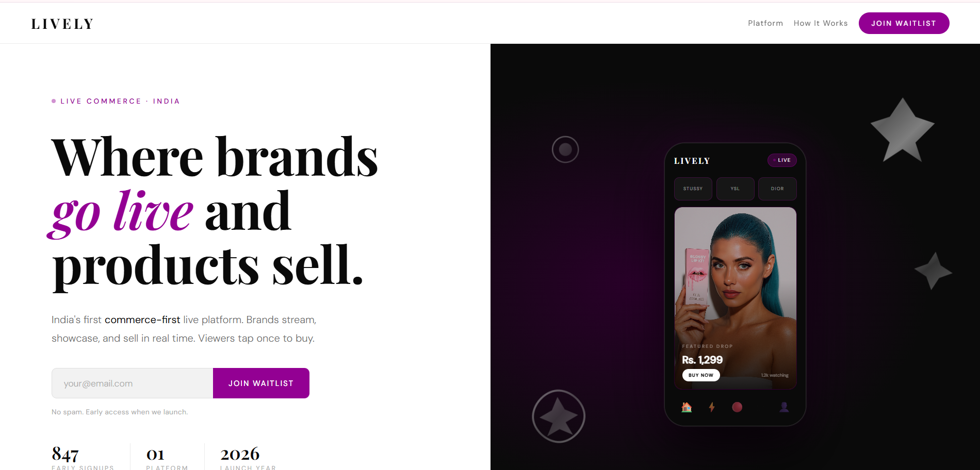The height and width of the screenshot is (470, 980).
Task: Submit email with Join Waitlist button
Action: pyautogui.click(x=261, y=383)
